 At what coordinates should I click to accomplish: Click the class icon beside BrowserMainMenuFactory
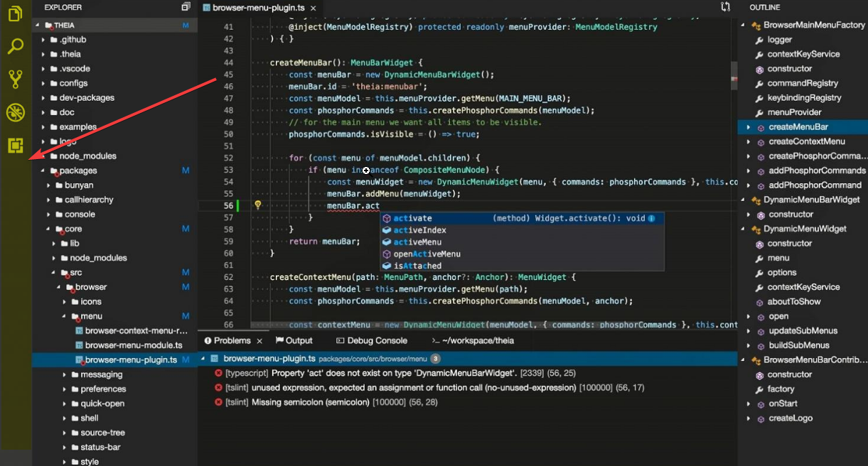coord(756,25)
